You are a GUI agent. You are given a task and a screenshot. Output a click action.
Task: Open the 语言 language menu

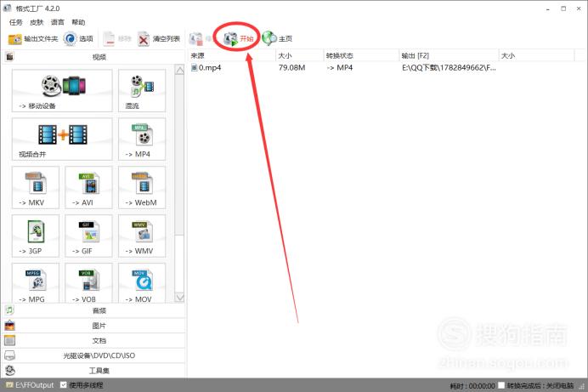58,22
